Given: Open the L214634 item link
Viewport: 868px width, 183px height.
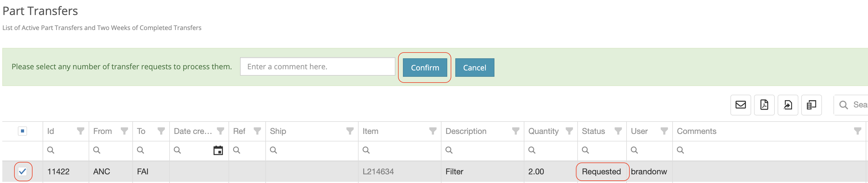Looking at the screenshot, I should pos(378,171).
